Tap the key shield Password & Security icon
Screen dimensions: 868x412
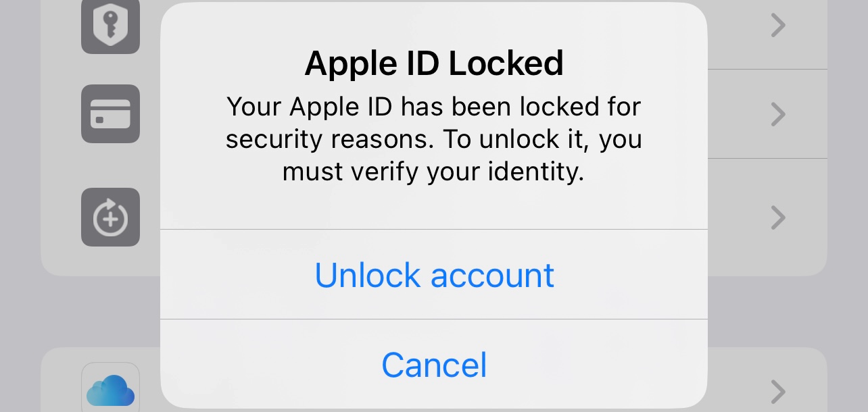[x=110, y=26]
